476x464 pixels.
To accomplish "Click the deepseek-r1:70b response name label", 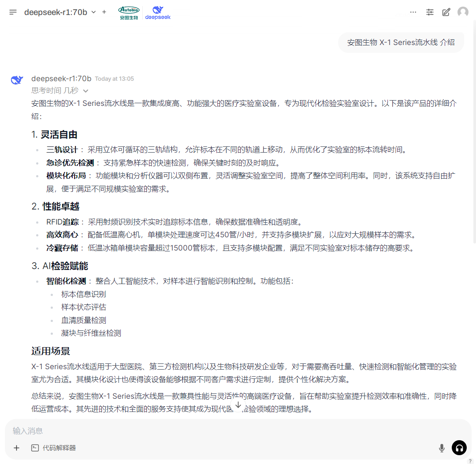I will (x=61, y=79).
